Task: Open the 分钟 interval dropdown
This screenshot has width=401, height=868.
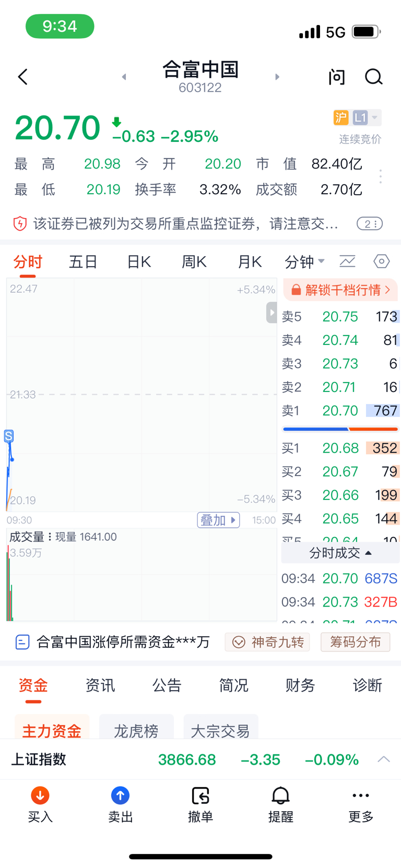Action: pyautogui.click(x=304, y=261)
